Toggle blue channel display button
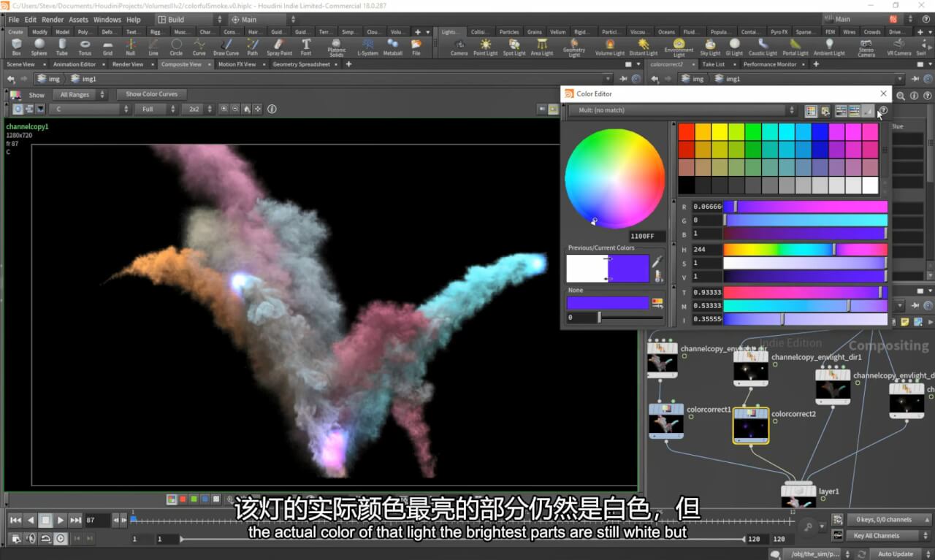The height and width of the screenshot is (560, 935). click(205, 499)
